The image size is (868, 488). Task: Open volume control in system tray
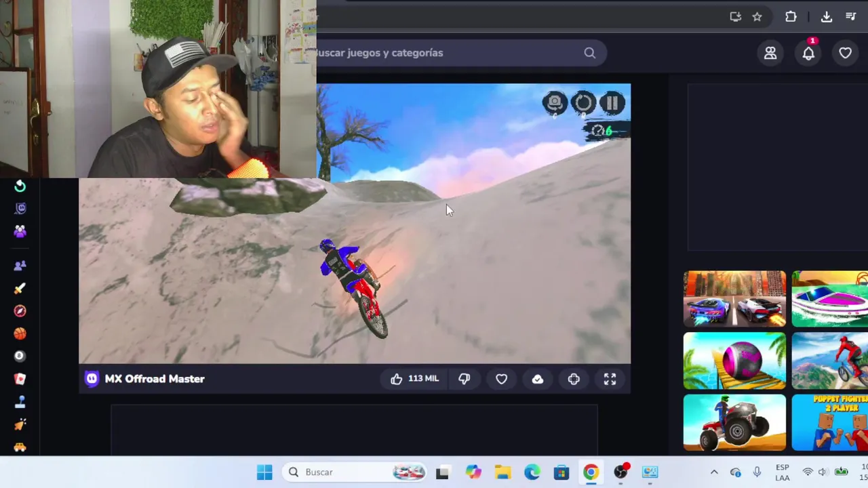click(x=823, y=472)
